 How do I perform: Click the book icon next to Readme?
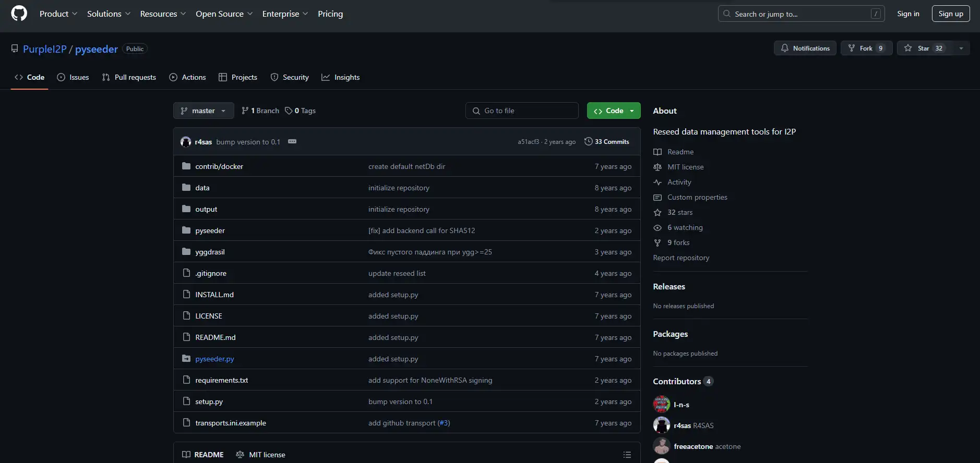click(658, 152)
